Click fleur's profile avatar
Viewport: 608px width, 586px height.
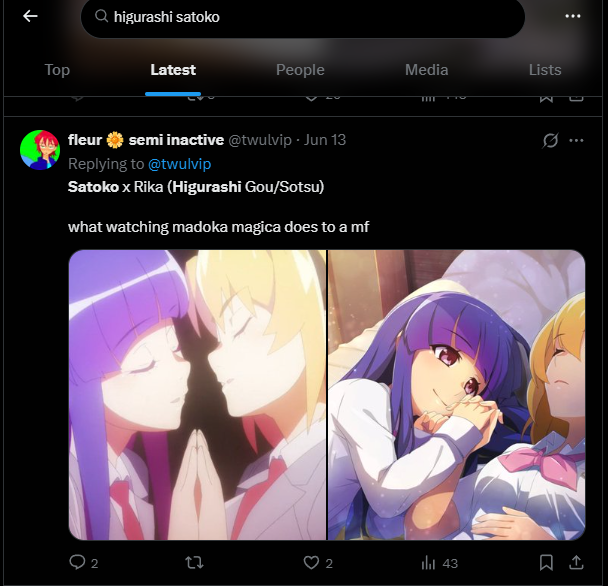[40, 150]
